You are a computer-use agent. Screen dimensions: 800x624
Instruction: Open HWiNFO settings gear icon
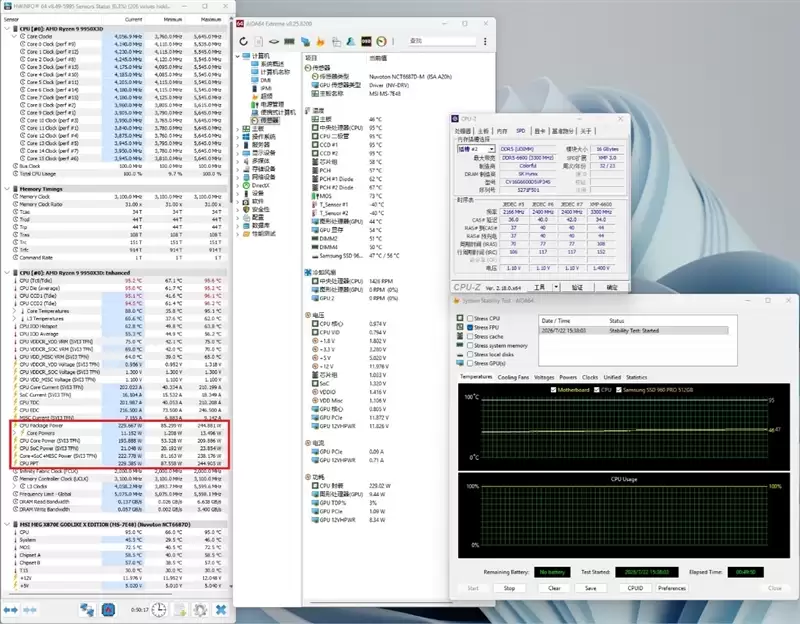coord(200,609)
